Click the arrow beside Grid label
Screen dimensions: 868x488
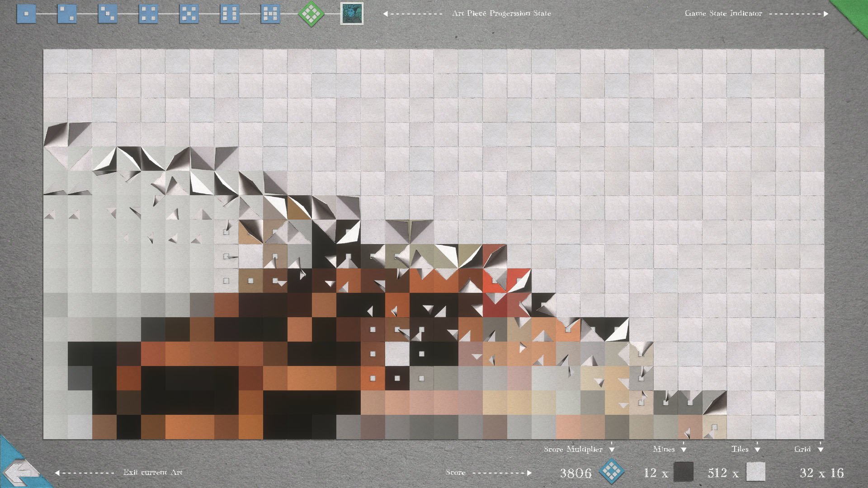tap(821, 450)
